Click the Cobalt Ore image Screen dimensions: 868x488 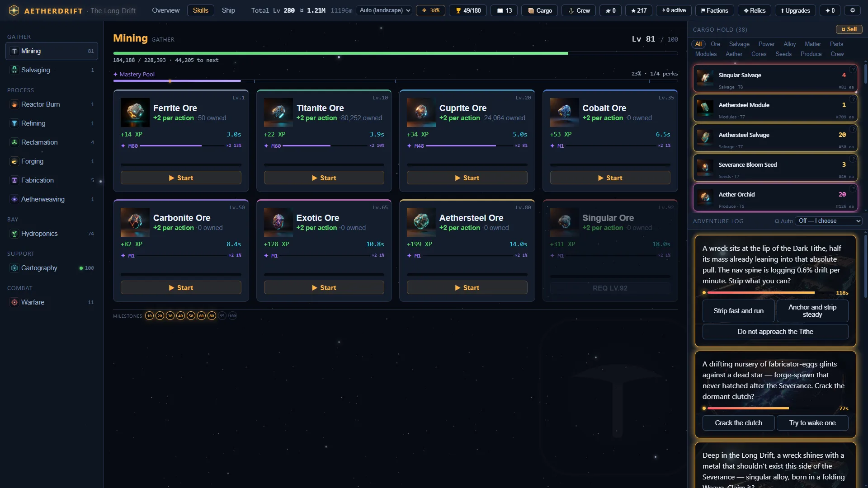tap(564, 113)
